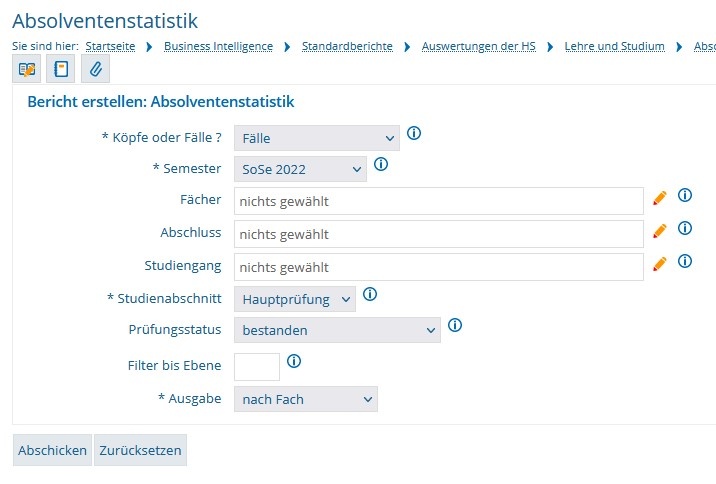Click the attachment paperclip icon
Screen dimensions: 716x484
pos(95,69)
